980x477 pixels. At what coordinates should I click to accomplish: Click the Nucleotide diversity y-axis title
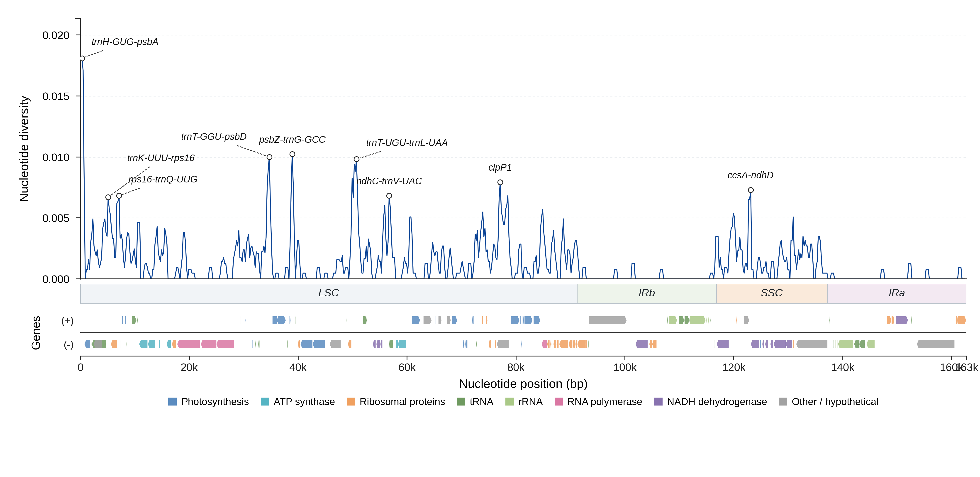point(24,149)
